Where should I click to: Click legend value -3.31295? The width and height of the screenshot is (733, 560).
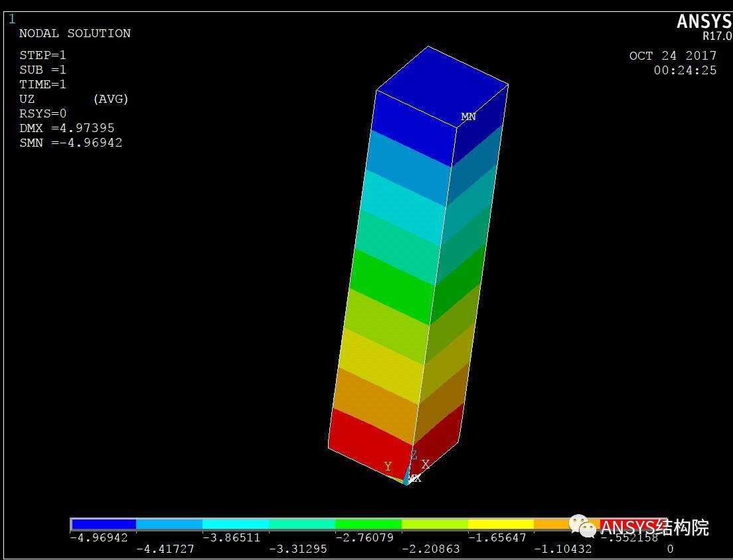297,549
